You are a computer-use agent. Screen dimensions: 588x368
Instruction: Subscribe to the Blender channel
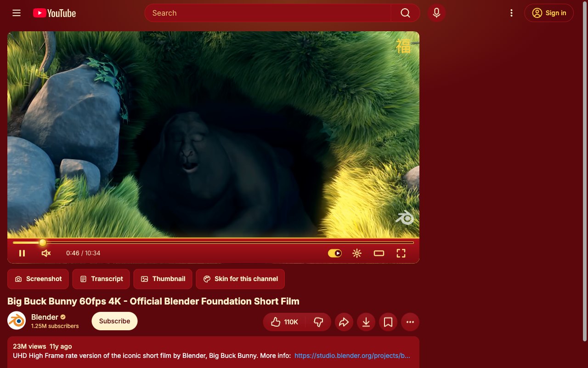click(x=114, y=321)
